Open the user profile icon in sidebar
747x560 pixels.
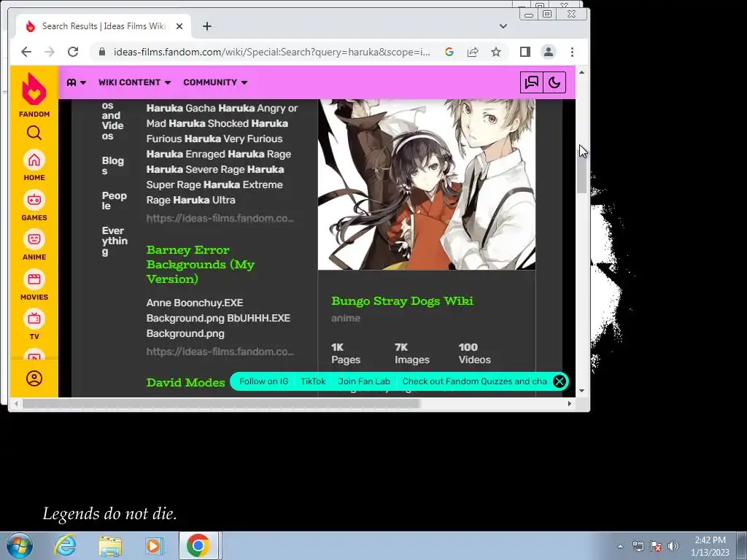34,378
